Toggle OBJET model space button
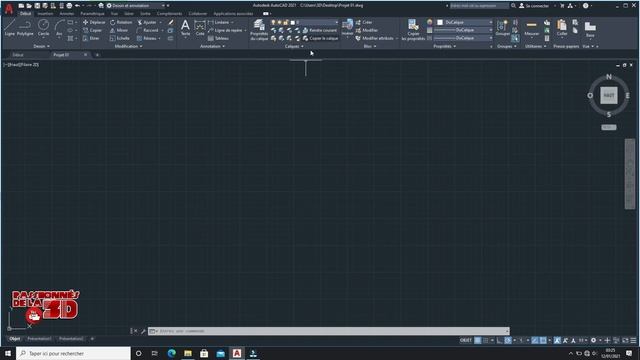The height and width of the screenshot is (360, 640). coord(466,340)
